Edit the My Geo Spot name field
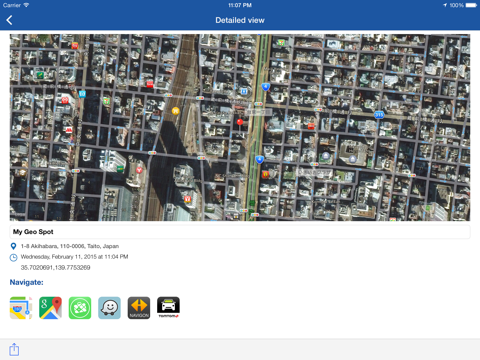 click(x=240, y=232)
